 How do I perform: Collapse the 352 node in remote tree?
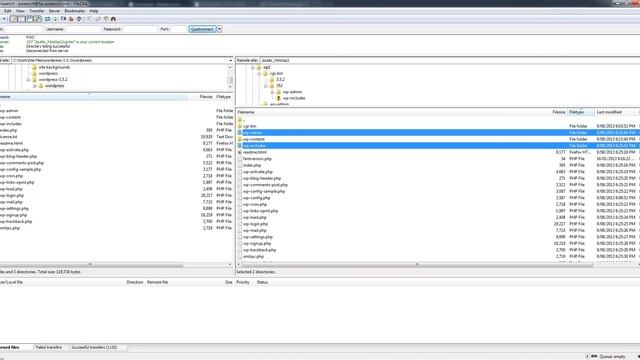click(266, 86)
